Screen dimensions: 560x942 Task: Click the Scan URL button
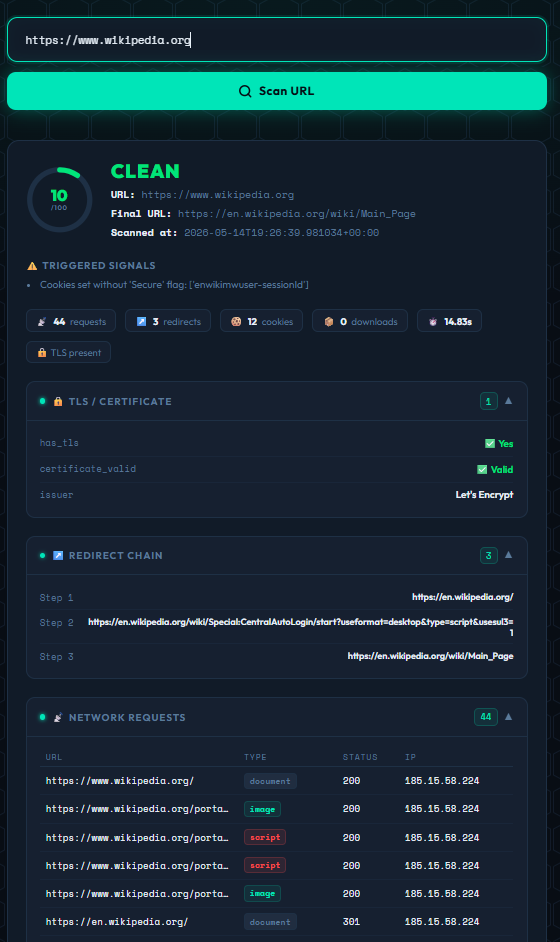(277, 91)
